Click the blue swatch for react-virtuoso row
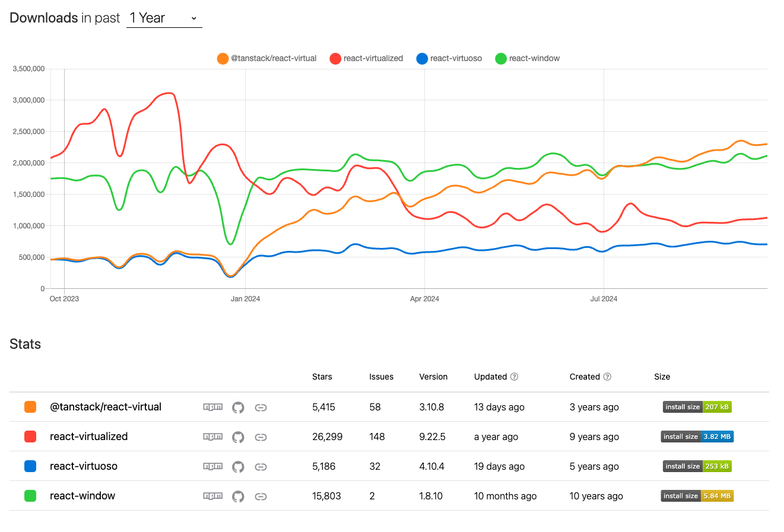Screen dimensions: 784x532 [x=30, y=466]
